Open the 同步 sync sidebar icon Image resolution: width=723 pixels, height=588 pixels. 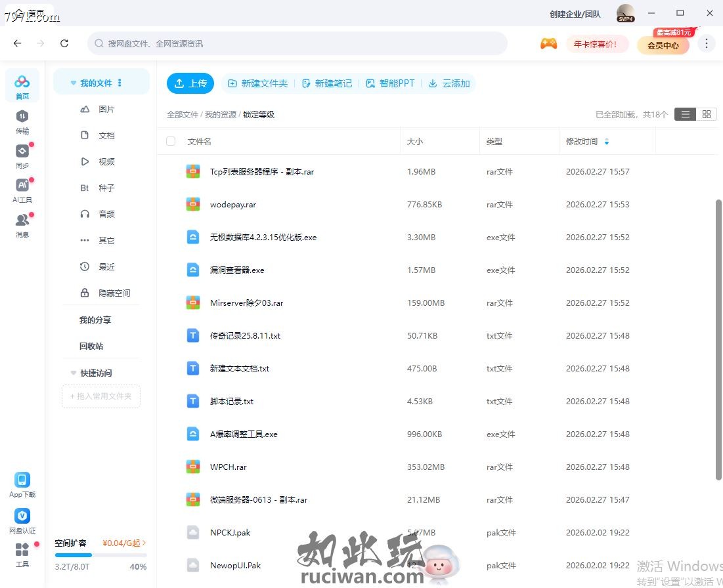click(x=22, y=157)
